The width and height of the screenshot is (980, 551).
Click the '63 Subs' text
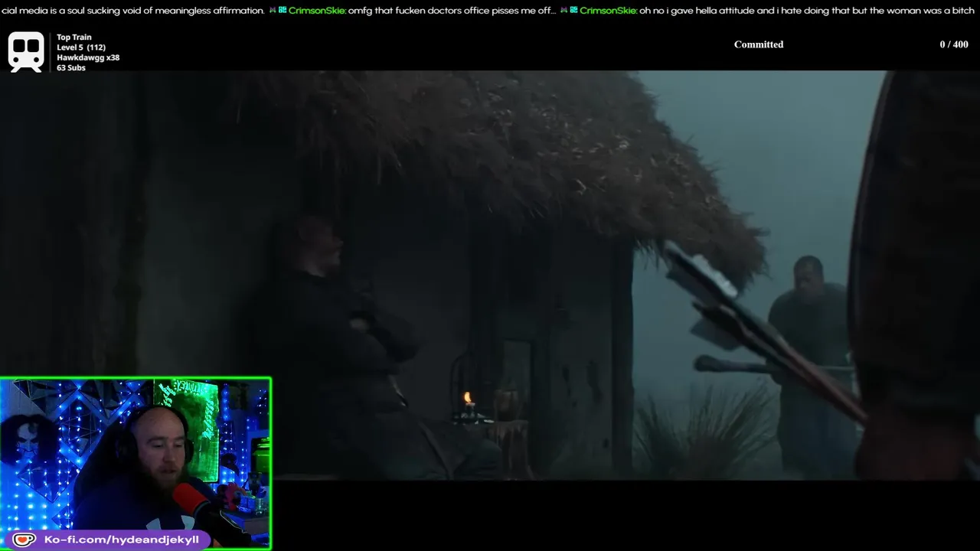(71, 67)
